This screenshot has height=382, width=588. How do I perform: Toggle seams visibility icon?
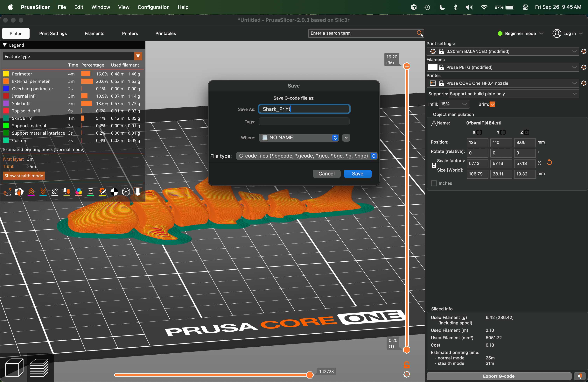[55, 192]
